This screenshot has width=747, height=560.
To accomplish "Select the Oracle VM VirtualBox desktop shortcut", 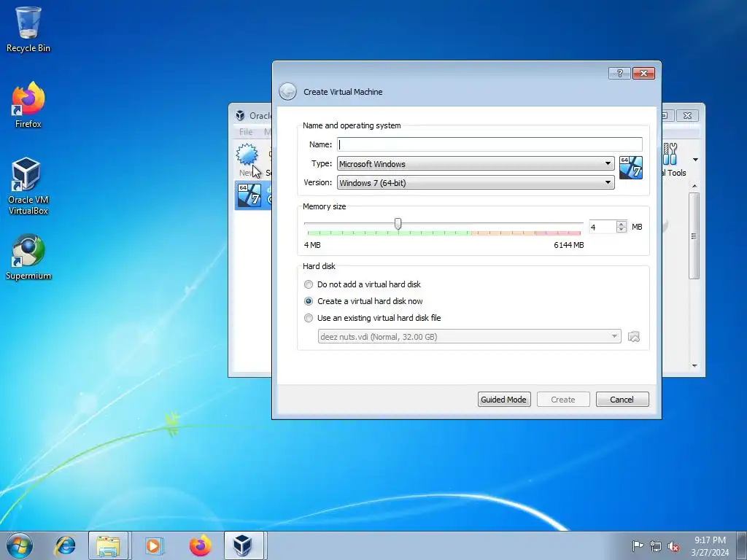I will pyautogui.click(x=28, y=186).
